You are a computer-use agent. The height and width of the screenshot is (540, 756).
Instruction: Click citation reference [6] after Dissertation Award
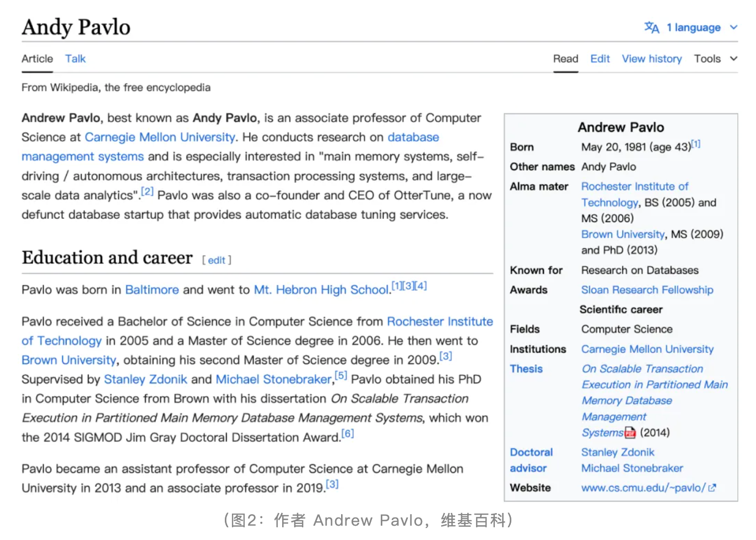pos(348,434)
